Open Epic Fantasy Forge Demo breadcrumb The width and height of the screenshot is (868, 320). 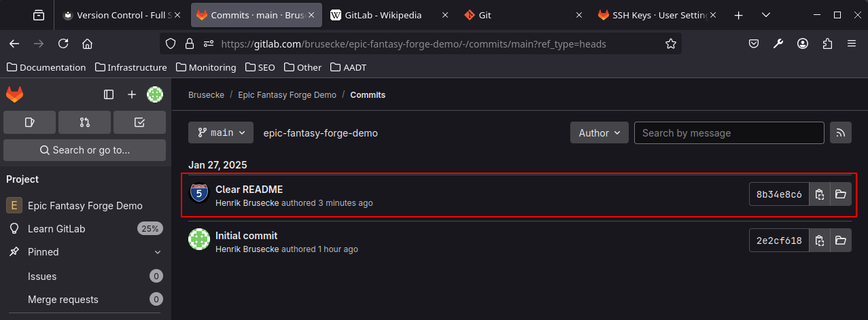287,95
